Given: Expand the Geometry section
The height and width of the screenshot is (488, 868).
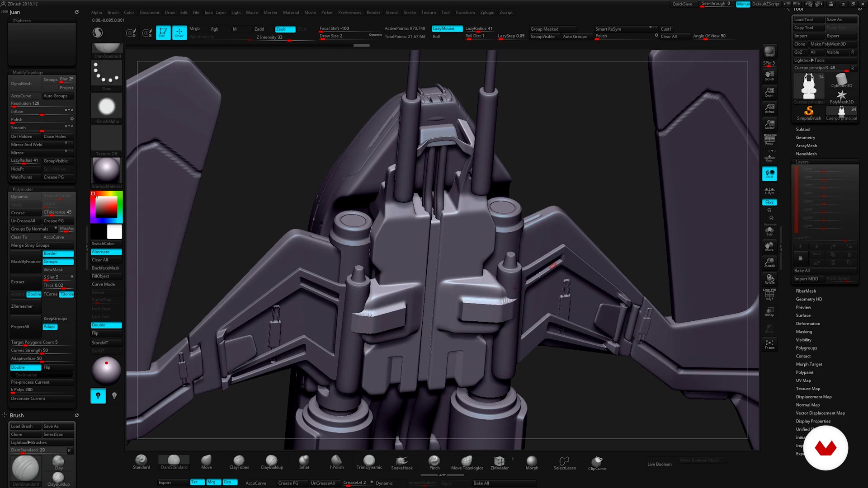Looking at the screenshot, I should pyautogui.click(x=806, y=137).
